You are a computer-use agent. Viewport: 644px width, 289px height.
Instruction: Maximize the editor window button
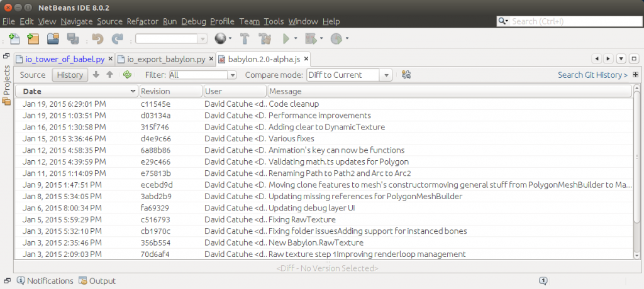(x=634, y=58)
